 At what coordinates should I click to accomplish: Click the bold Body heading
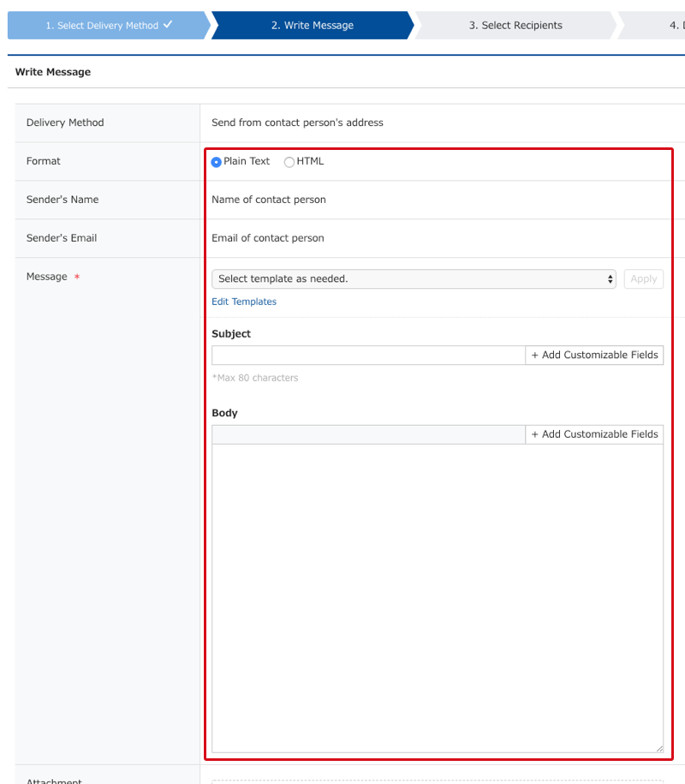(x=225, y=413)
